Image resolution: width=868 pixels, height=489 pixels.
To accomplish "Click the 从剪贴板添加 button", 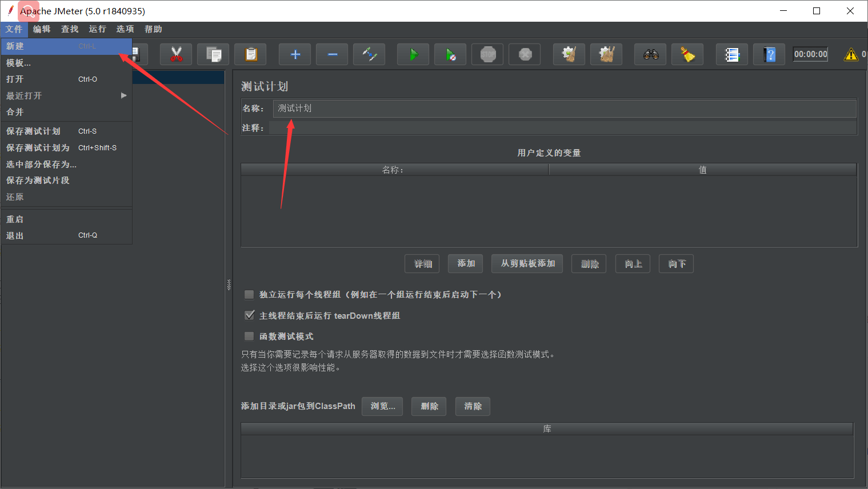I will click(527, 263).
